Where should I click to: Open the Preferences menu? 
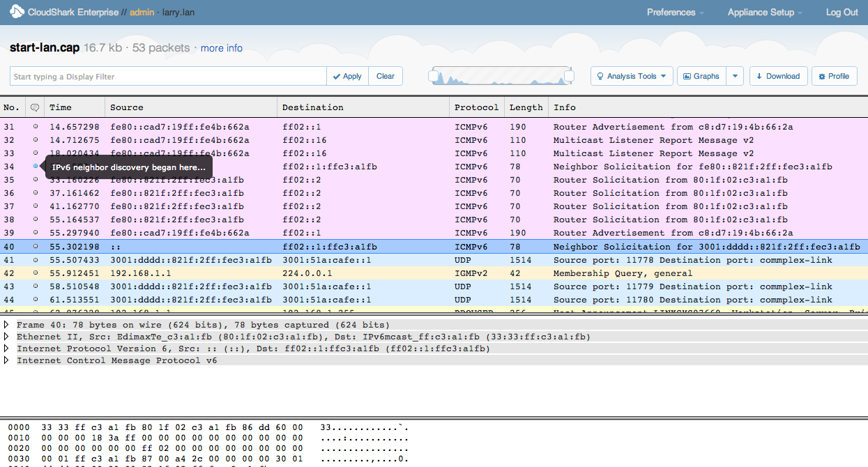click(675, 12)
